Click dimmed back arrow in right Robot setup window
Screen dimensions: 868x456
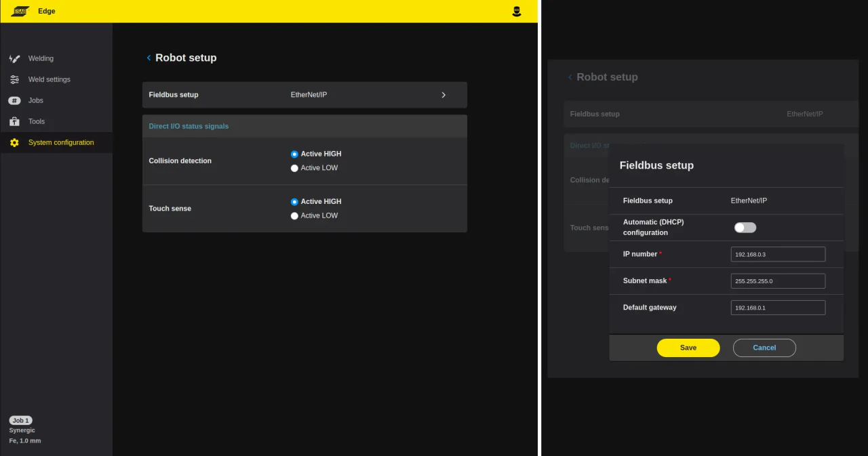pyautogui.click(x=570, y=77)
